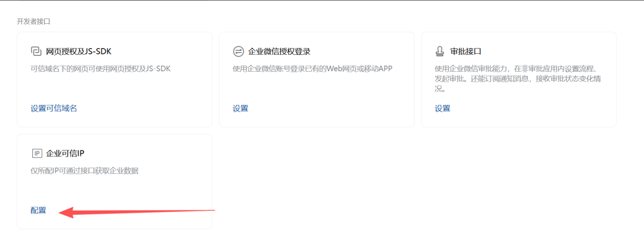This screenshot has height=237, width=644.
Task: Click the 审批接口 description paragraph
Action: tap(519, 78)
